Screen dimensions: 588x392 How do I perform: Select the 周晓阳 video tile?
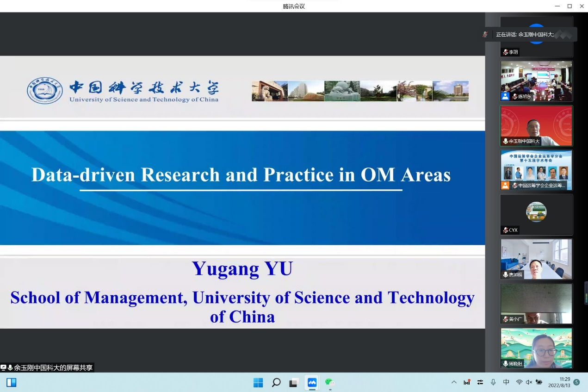(x=537, y=348)
